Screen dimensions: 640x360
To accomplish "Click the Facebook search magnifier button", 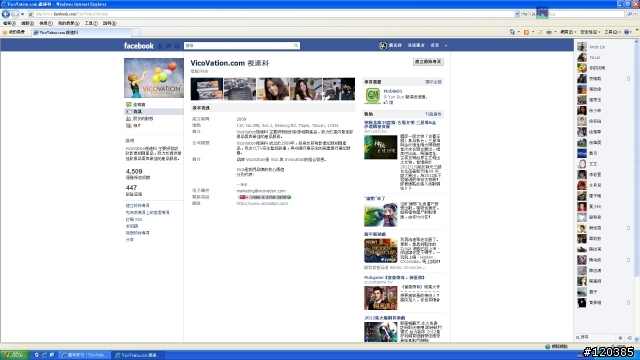I will click(296, 46).
